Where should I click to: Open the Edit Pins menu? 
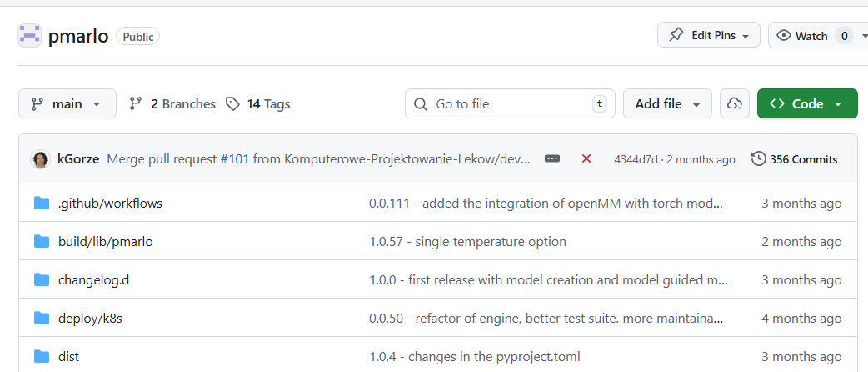tap(709, 36)
